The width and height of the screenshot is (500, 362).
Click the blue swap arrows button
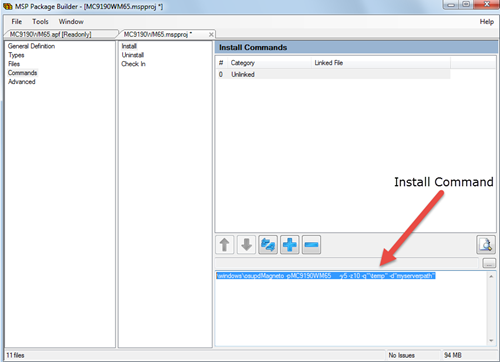tap(268, 245)
